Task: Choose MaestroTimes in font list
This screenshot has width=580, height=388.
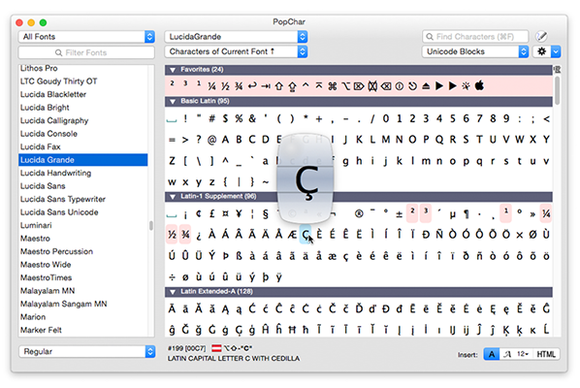Action: 83,277
